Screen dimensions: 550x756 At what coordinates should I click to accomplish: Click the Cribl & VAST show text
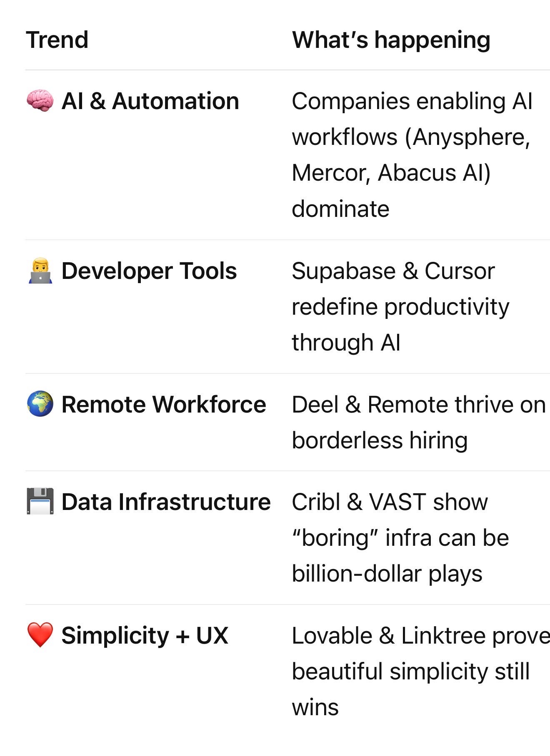coord(390,502)
